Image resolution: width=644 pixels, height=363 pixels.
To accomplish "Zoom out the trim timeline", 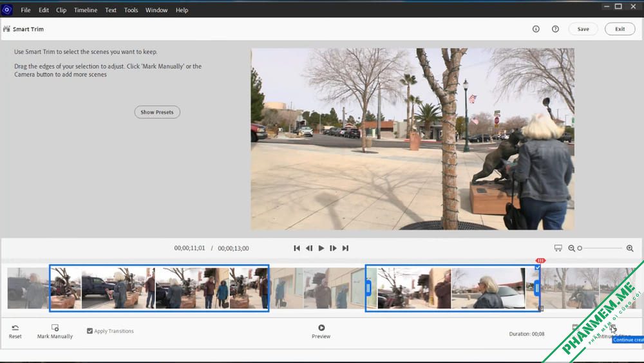I will point(571,248).
